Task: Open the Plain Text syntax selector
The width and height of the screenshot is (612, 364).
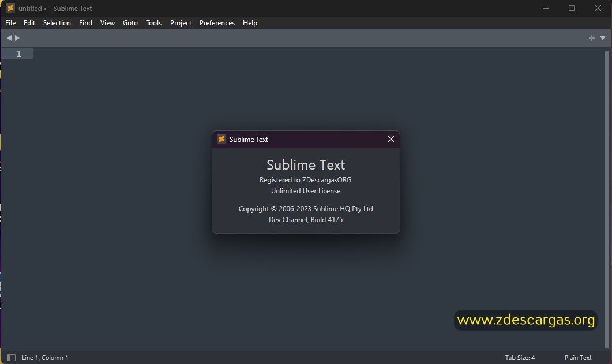Action: click(x=577, y=358)
